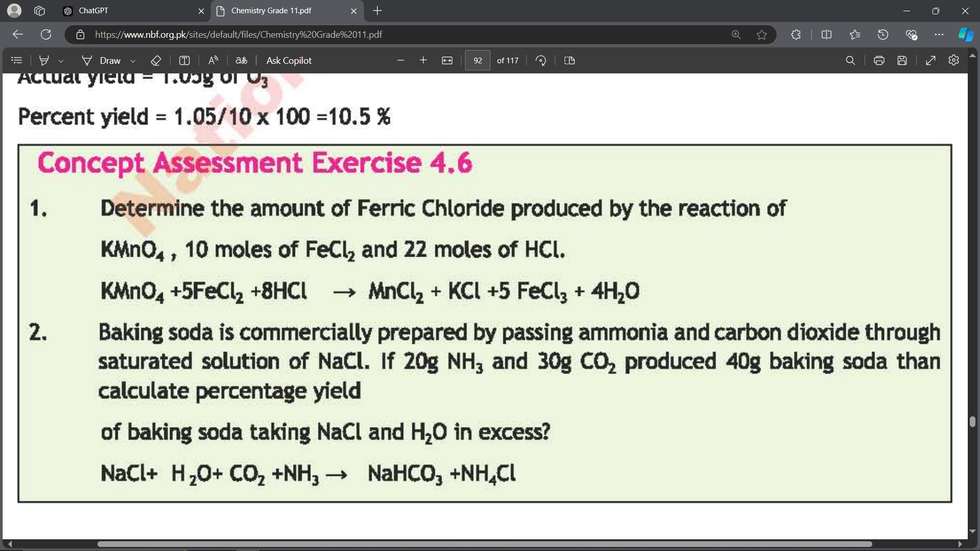
Task: Open the address bar zoom indicator
Action: [736, 34]
